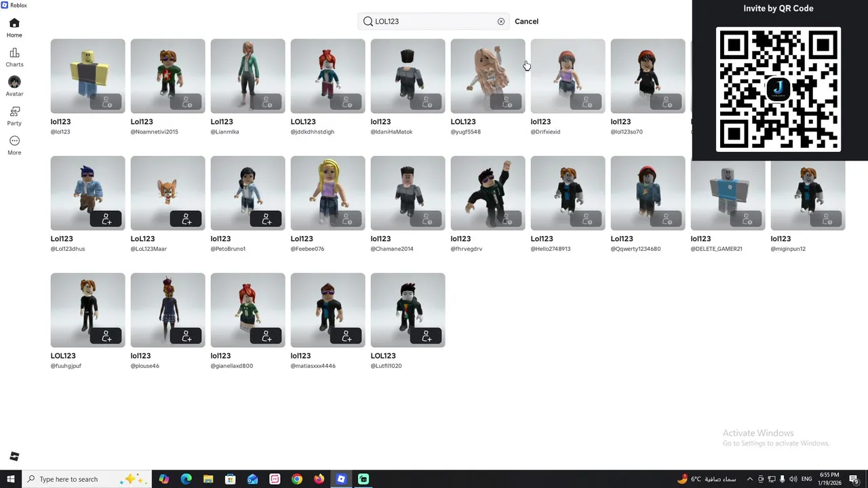
Task: Add friend @Lutfil1020
Action: tap(427, 336)
